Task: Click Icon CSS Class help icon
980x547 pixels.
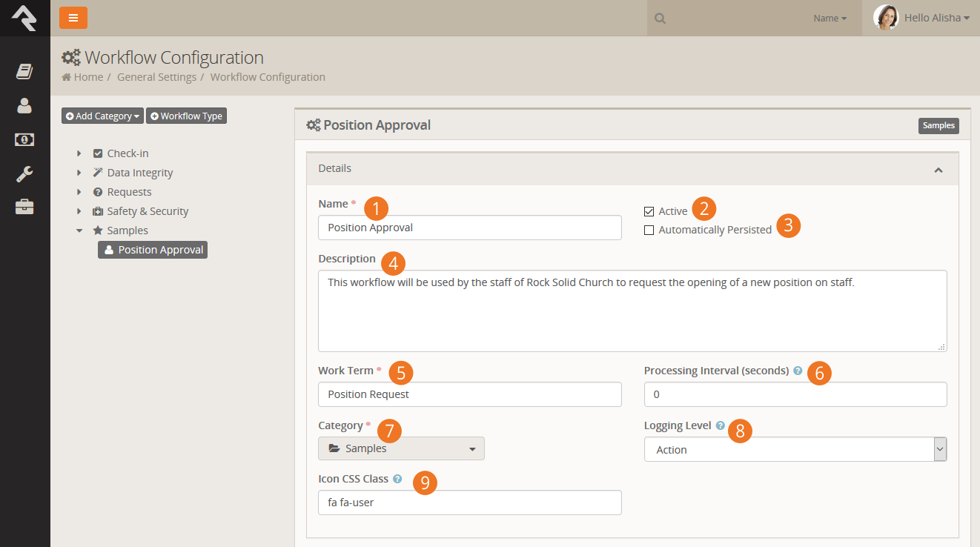Action: 397,479
